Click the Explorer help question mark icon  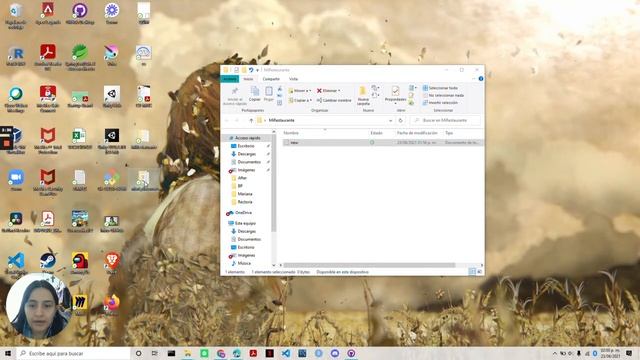481,78
